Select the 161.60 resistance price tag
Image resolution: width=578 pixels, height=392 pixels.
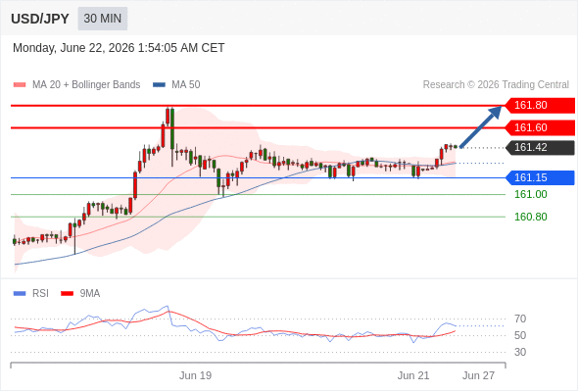point(540,128)
